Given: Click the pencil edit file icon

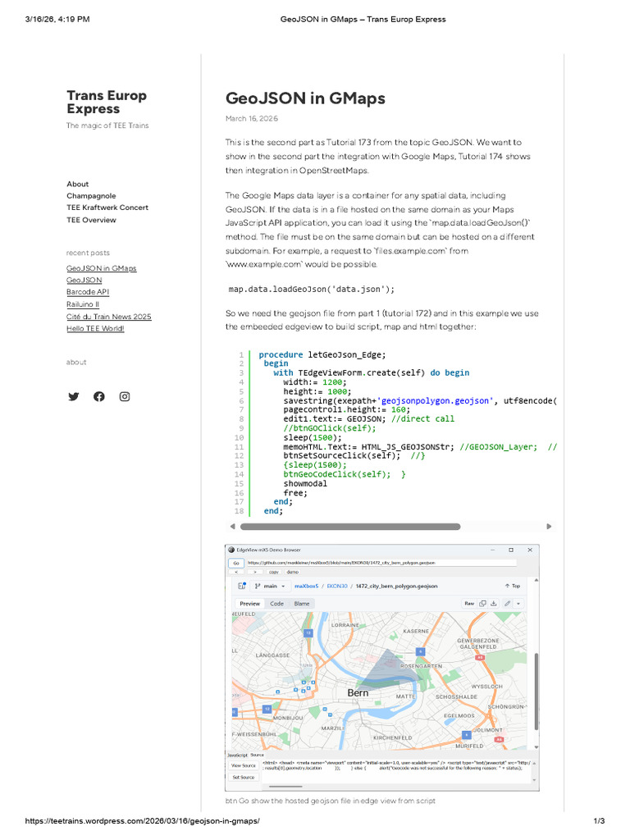Looking at the screenshot, I should [507, 604].
